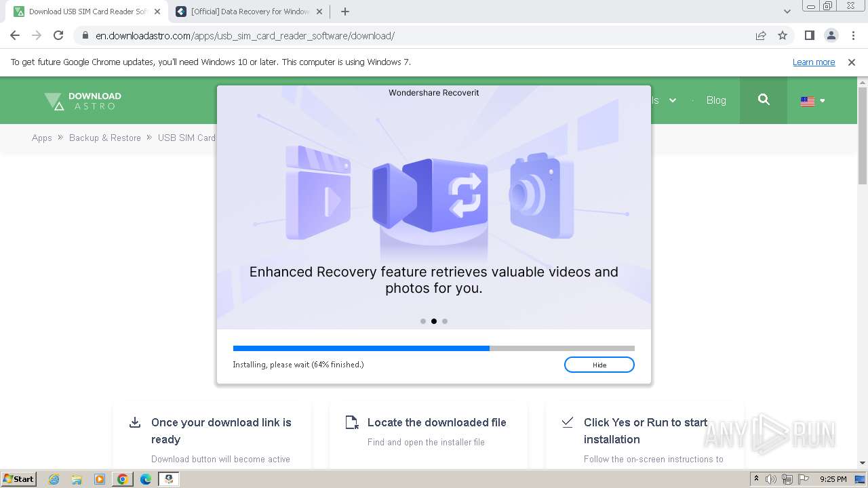Viewport: 868px width, 488px height.
Task: Open the Action Center flag tray icon
Action: (x=803, y=479)
